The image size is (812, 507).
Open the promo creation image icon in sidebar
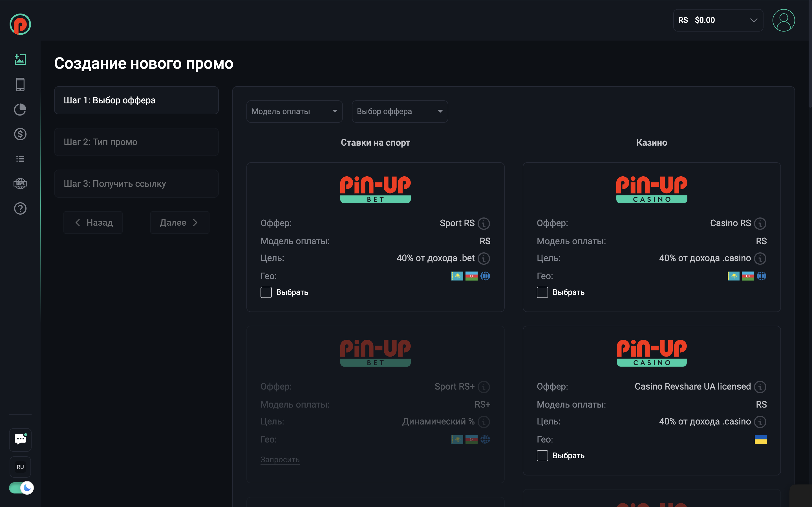20,60
